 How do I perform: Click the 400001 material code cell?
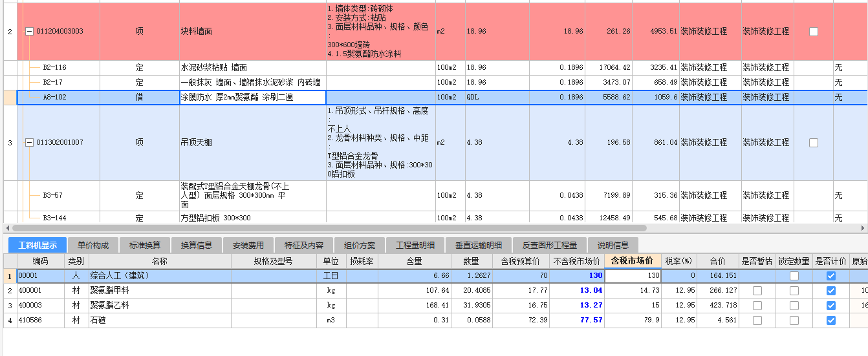(39, 291)
